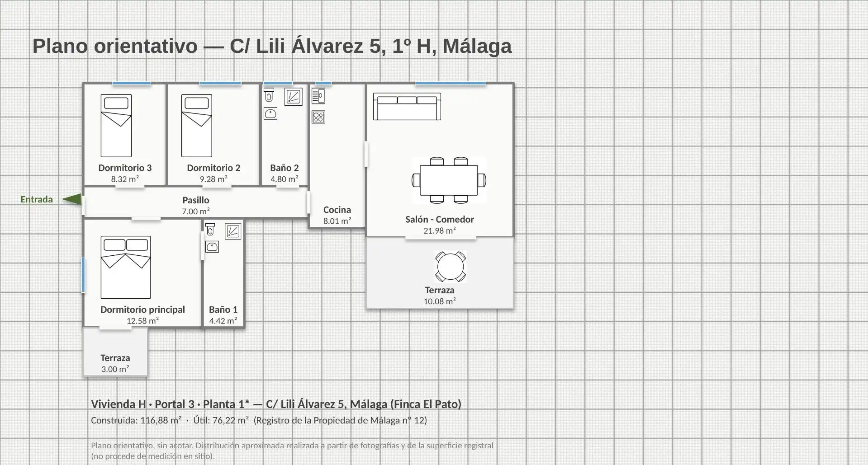868x465 pixels.
Task: Click the "Cocina" room label
Action: pos(337,210)
